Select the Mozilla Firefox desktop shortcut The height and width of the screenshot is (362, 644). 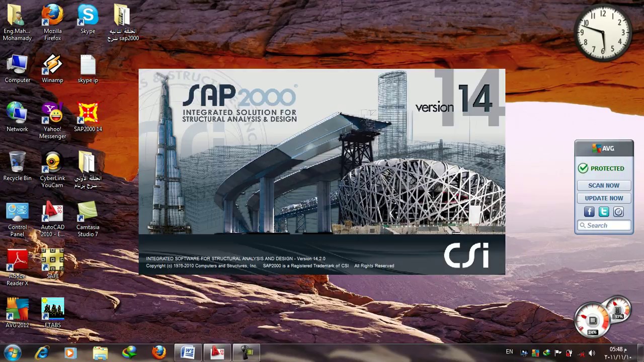pos(53,23)
